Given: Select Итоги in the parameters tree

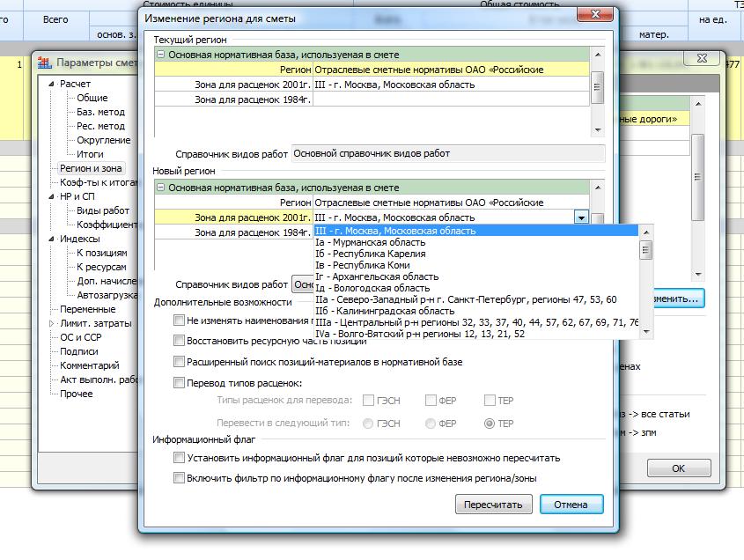Looking at the screenshot, I should pos(90,154).
